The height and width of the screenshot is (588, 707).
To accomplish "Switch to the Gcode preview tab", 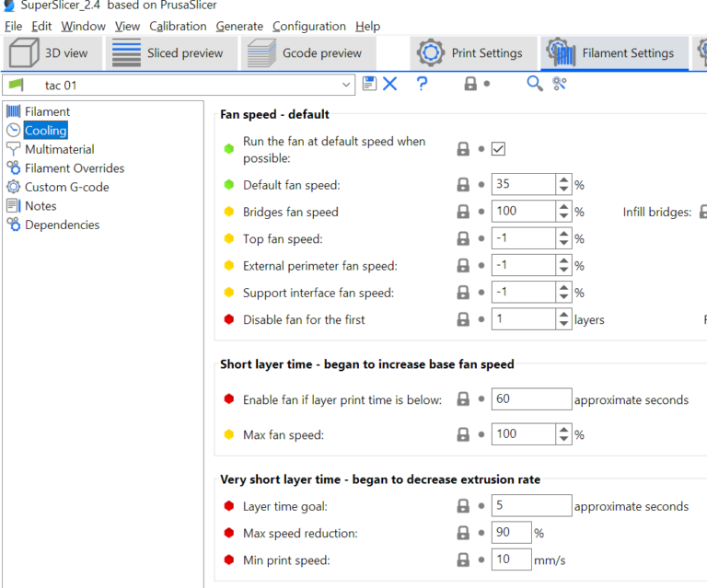I will (x=308, y=53).
